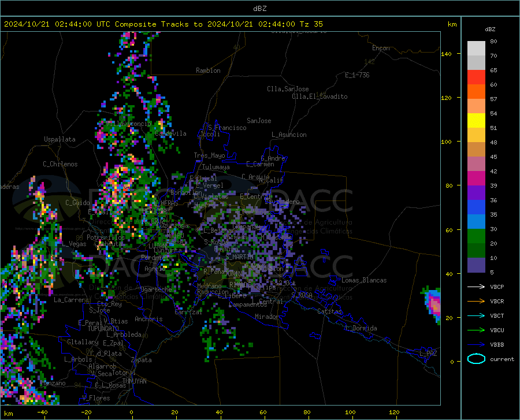Click the 120 km horizontal axis tick label
The image size is (520, 420).
point(394,412)
